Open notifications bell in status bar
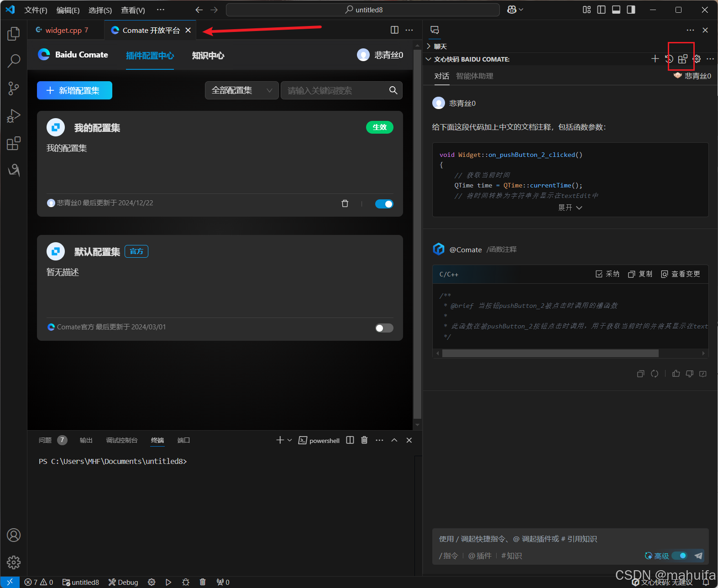The width and height of the screenshot is (718, 588). (x=706, y=582)
